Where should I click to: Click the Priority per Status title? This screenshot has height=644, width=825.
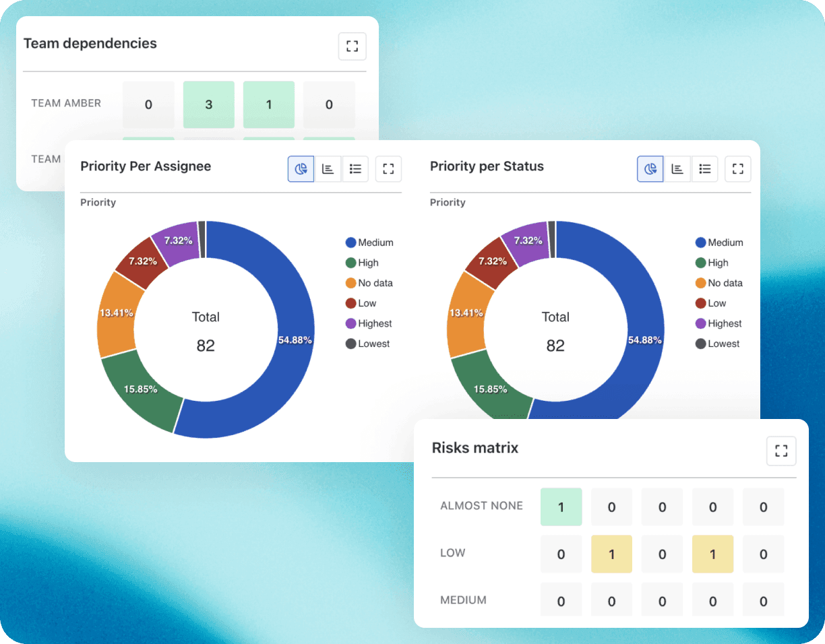tap(487, 166)
